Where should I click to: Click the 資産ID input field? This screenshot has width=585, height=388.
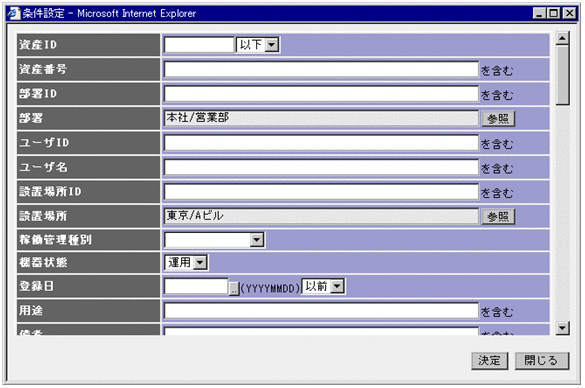coord(199,45)
